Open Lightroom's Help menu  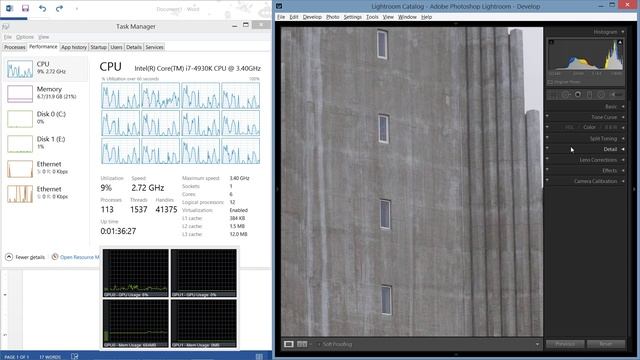click(427, 17)
